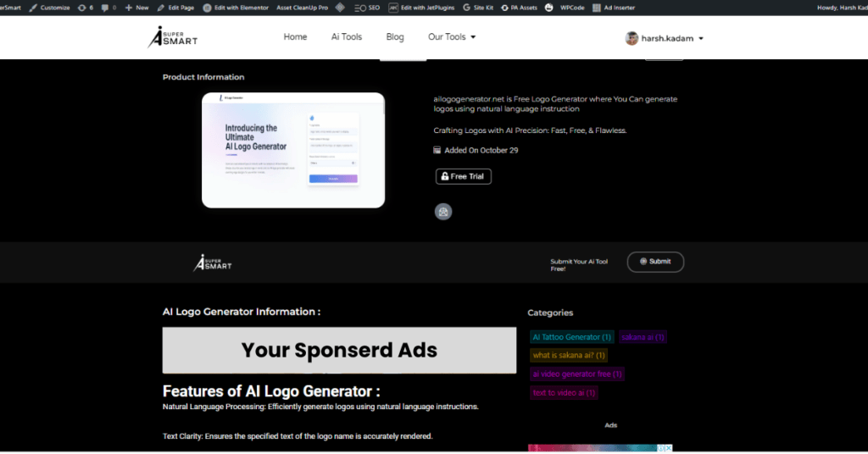Open the Ai Tools page
This screenshot has width=868, height=454.
coord(347,37)
